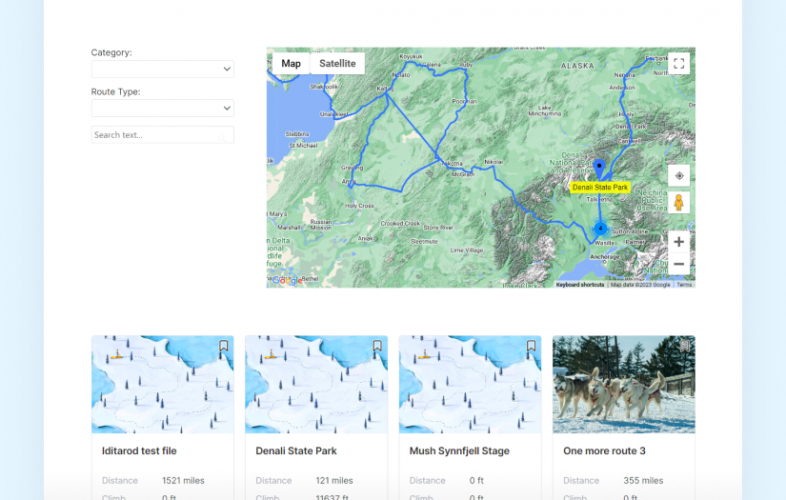Open the Mush Synnfjell Stage title

tap(459, 451)
